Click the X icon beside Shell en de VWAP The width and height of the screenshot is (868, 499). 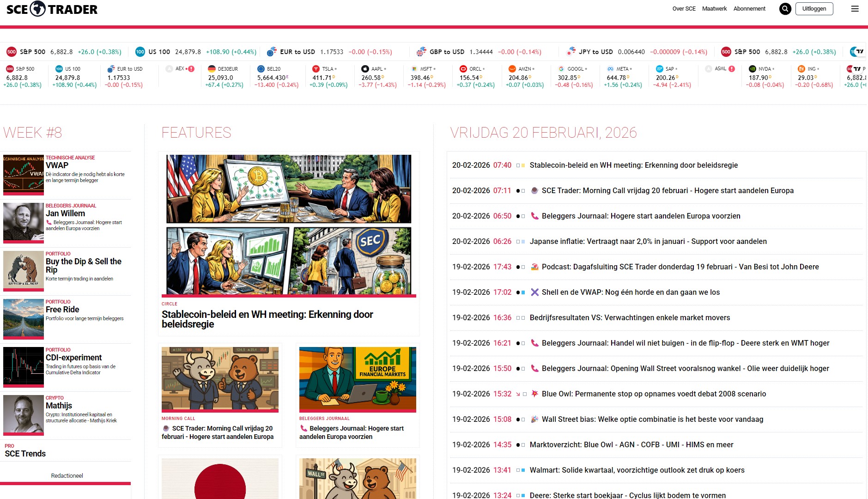(534, 292)
